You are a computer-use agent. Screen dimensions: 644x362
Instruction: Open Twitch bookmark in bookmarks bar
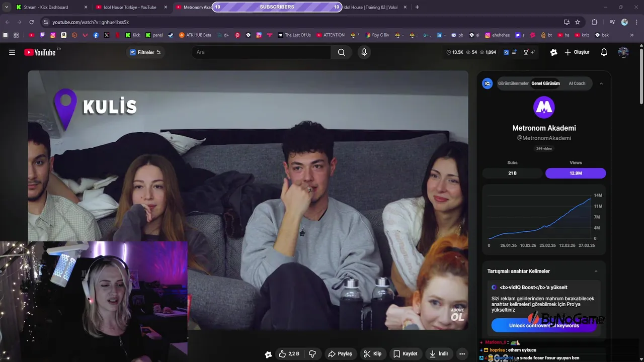point(42,35)
